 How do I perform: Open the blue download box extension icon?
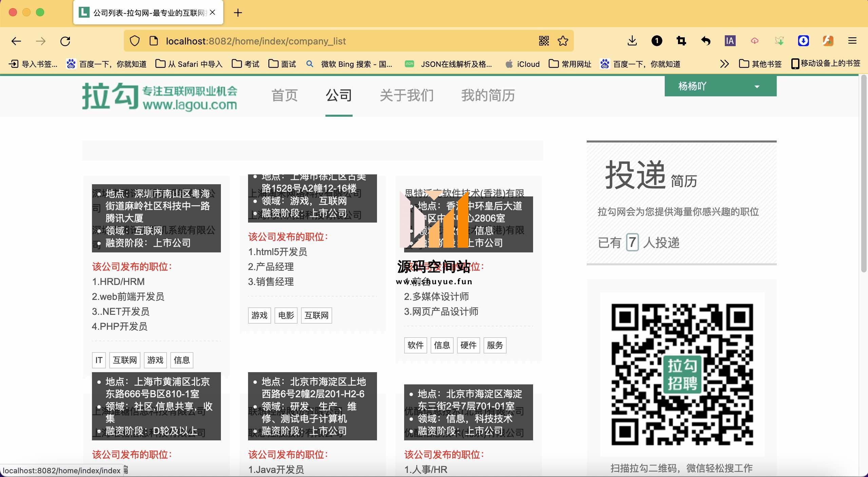coord(803,41)
